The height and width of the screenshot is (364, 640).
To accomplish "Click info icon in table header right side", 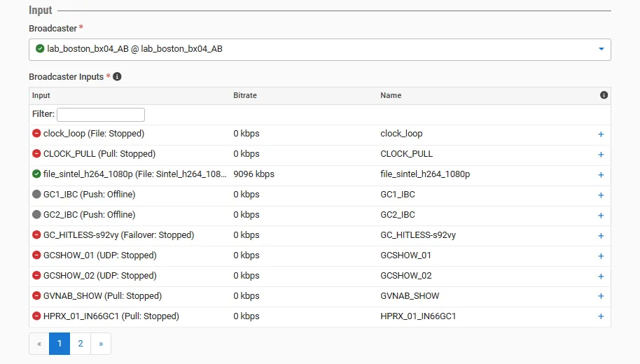I will click(604, 95).
